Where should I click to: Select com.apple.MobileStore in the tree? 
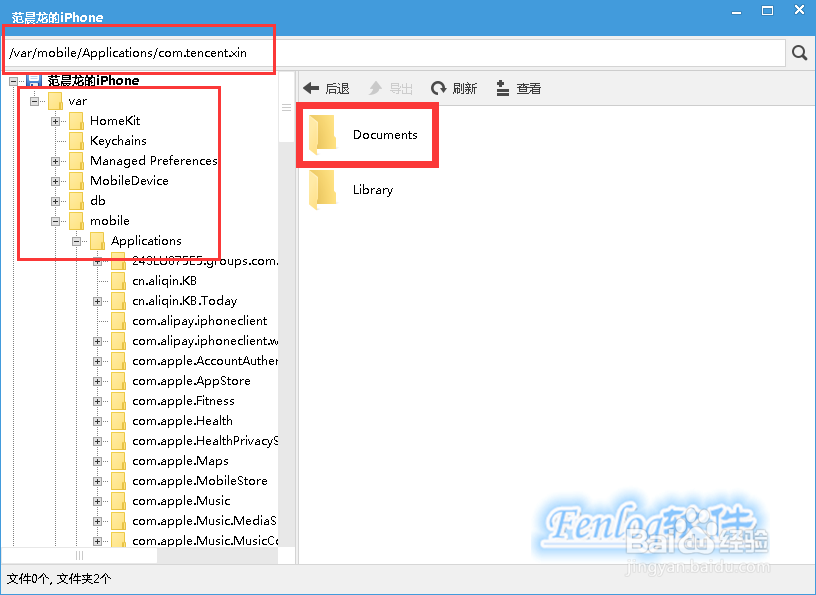pyautogui.click(x=200, y=481)
